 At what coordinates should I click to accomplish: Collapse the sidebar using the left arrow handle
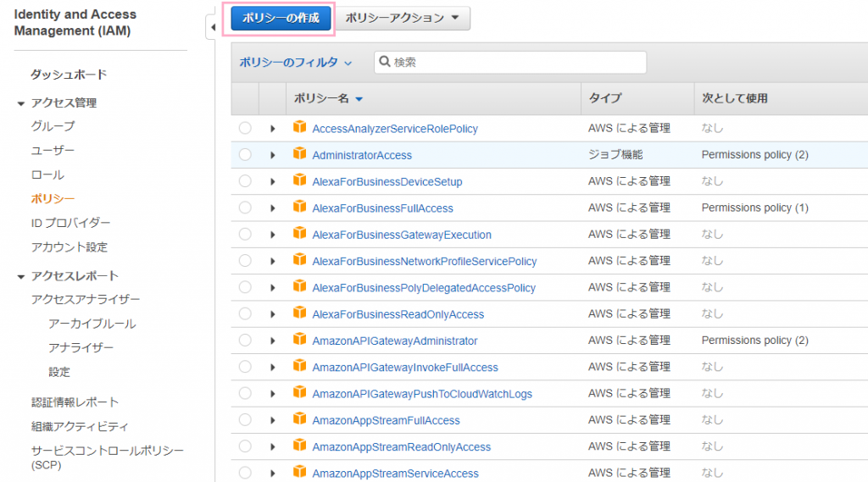[x=213, y=26]
